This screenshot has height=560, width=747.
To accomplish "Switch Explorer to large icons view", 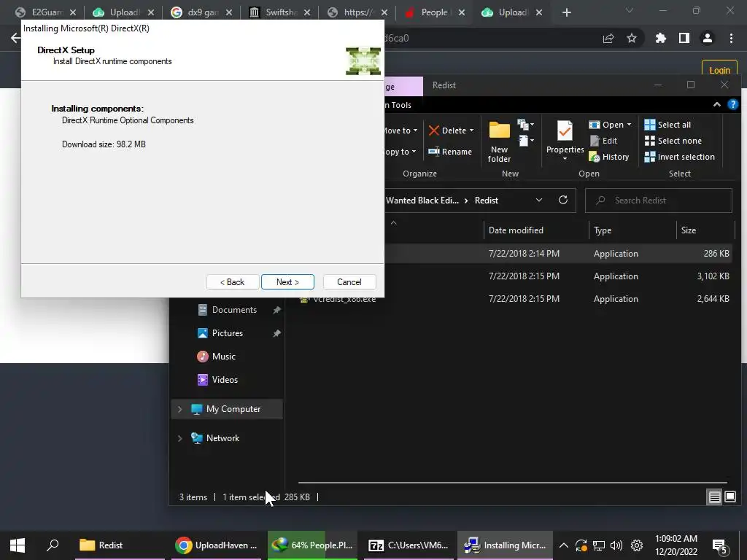I will coord(729,497).
